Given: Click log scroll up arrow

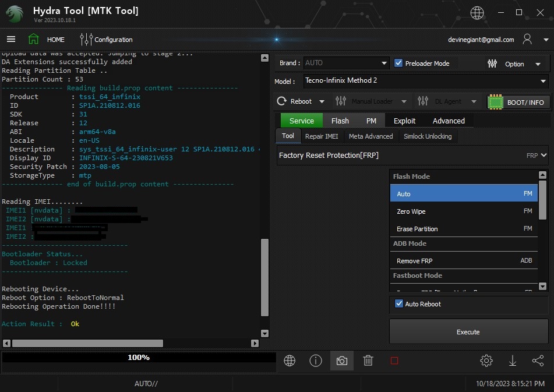Looking at the screenshot, I should tap(264, 58).
